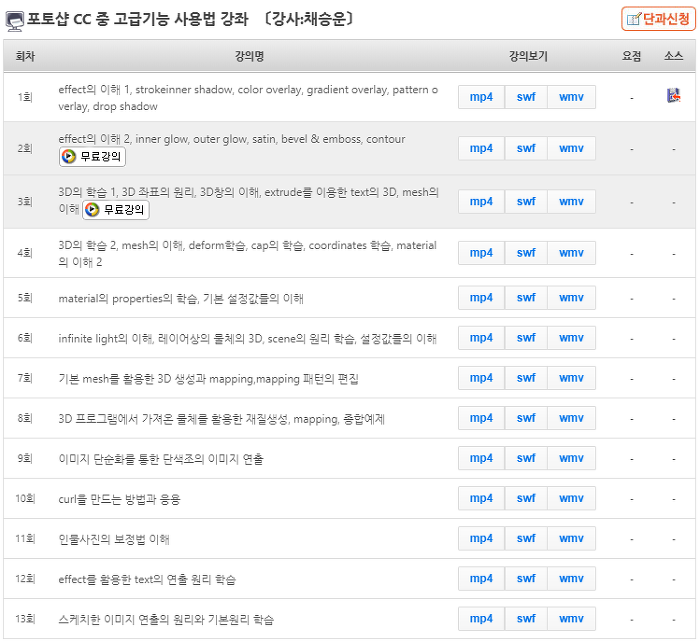Open wmv for lecture 8회
This screenshot has width=700, height=642.
click(x=571, y=418)
